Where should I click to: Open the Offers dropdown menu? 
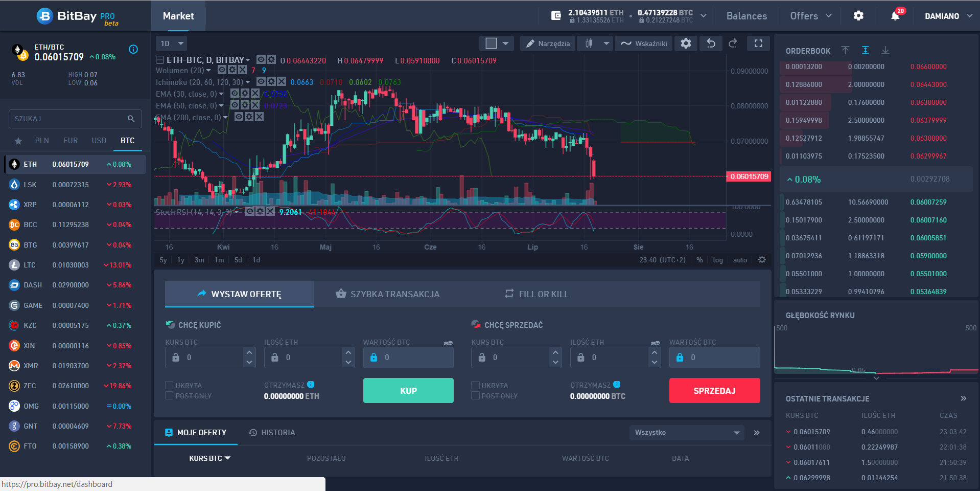pos(811,16)
